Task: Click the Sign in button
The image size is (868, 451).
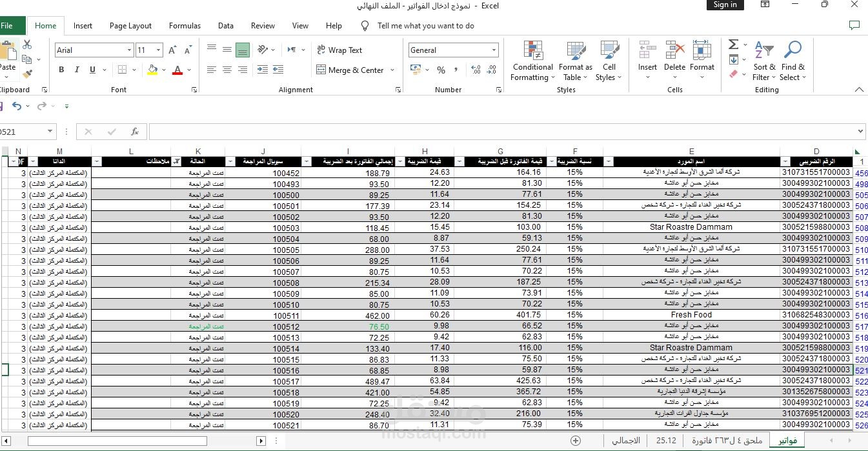Action: 725,5
